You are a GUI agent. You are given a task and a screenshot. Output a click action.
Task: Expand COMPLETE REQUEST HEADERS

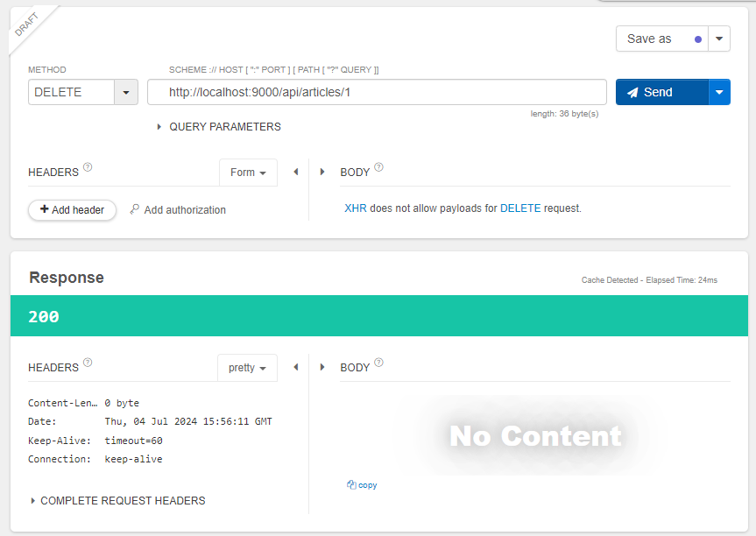118,501
